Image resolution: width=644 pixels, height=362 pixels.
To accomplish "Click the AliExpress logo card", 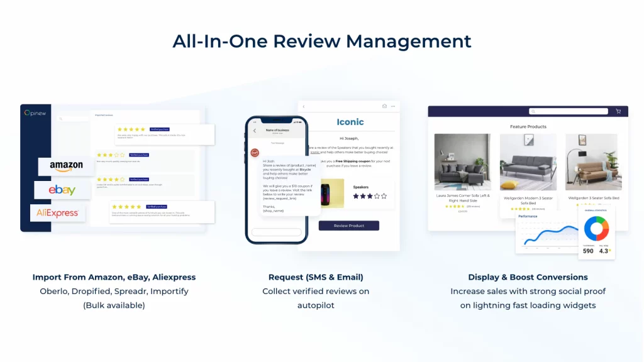I will point(57,213).
